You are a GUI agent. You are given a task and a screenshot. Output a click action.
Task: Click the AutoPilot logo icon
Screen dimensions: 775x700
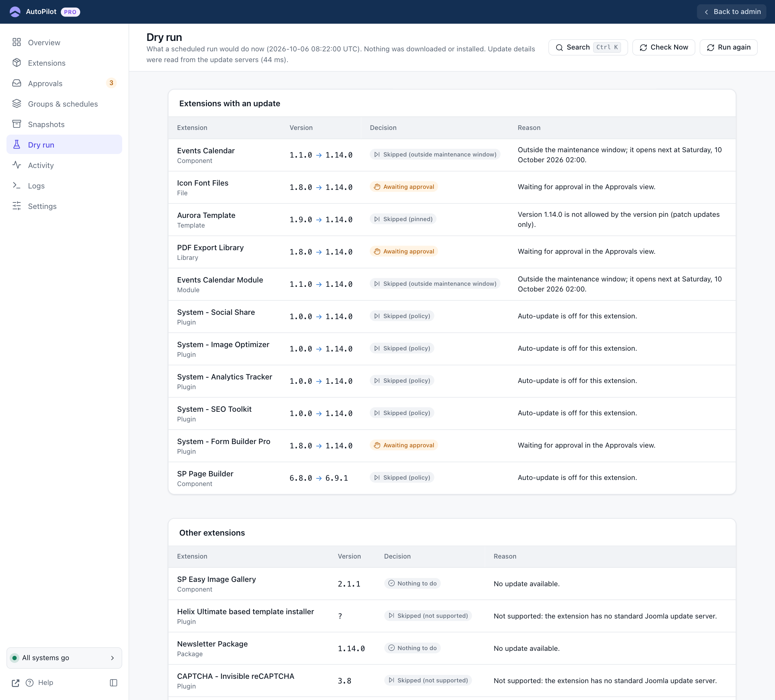point(15,12)
